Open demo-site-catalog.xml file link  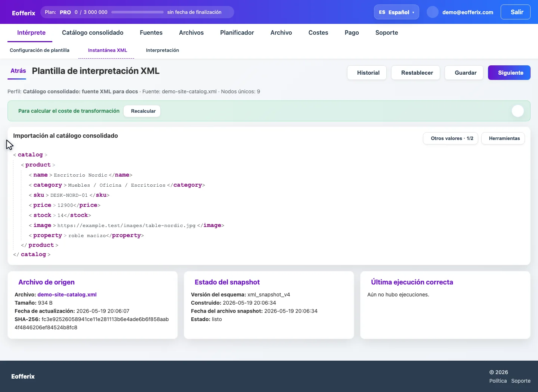click(x=67, y=295)
